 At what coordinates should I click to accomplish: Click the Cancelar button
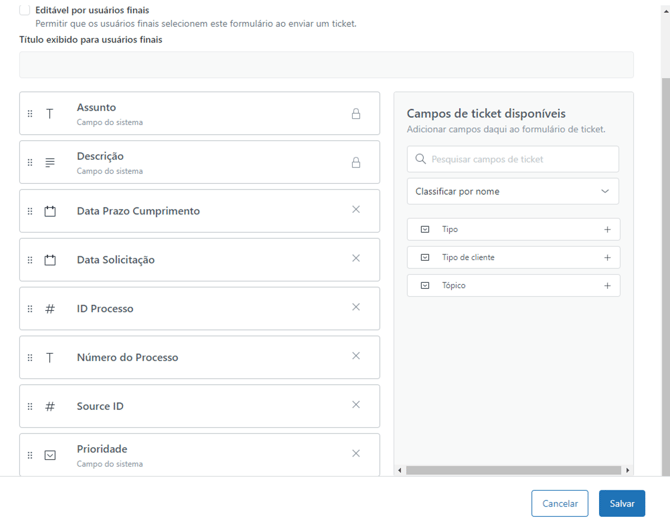(559, 503)
